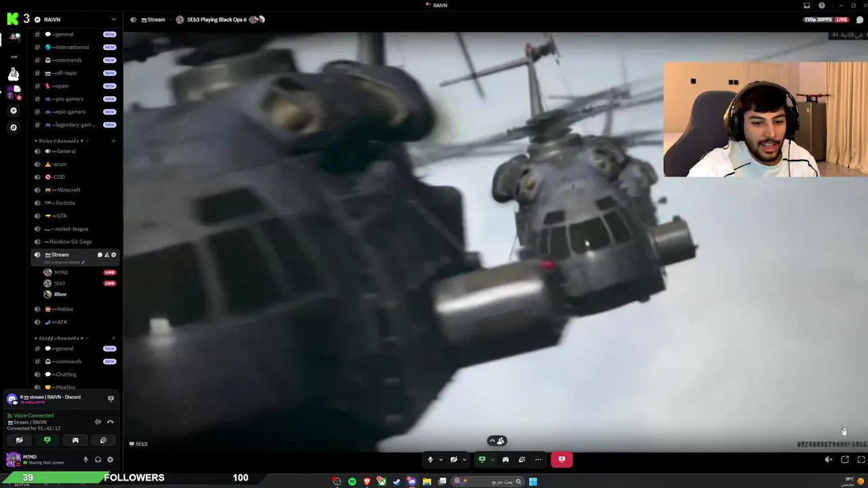Collapse the Voice Channels category
Viewport: 868px width, 488px height.
pyautogui.click(x=61, y=141)
